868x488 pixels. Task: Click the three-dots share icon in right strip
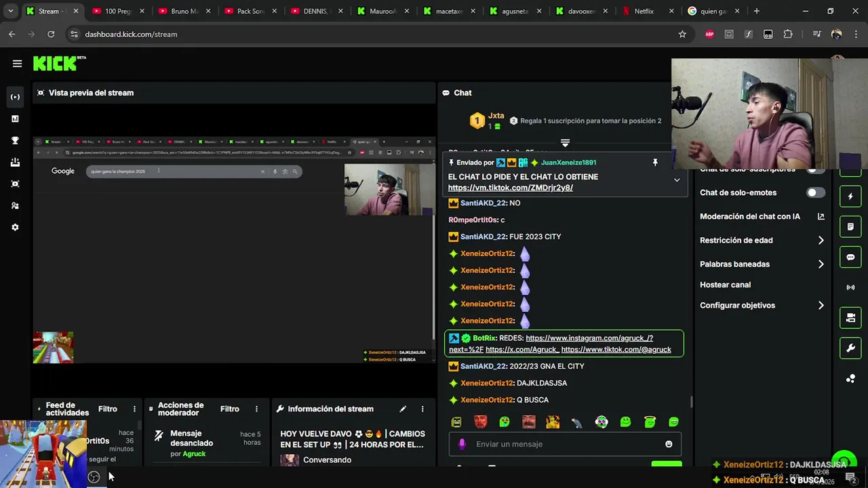[x=850, y=379]
